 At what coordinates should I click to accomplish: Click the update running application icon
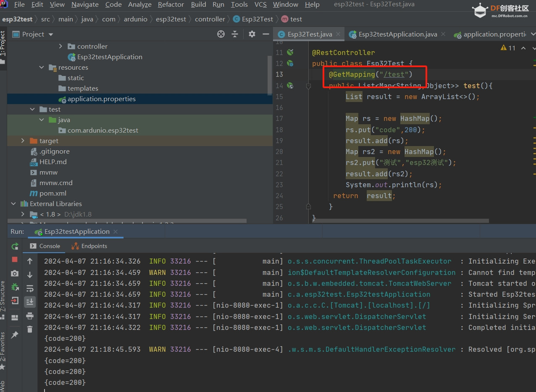[x=15, y=287]
